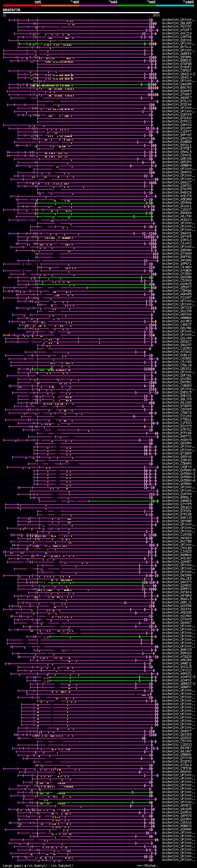Select the UniRef100_Q010M7 label
The height and width of the screenshot is (868, 197).
pyautogui.click(x=177, y=128)
